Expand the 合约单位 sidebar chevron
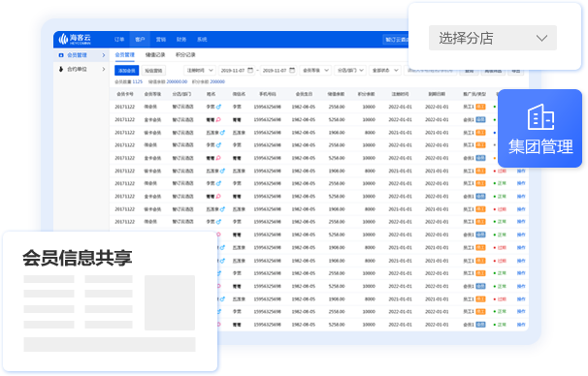 click(x=104, y=69)
